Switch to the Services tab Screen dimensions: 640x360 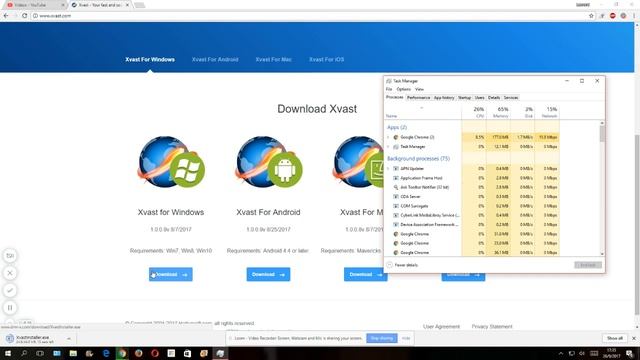coord(511,98)
